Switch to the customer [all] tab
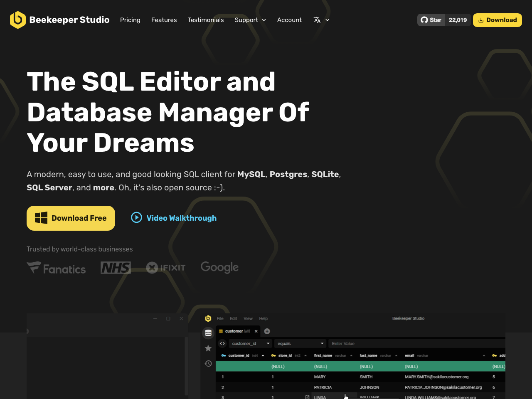Viewport: 532px width, 399px height. tap(235, 331)
